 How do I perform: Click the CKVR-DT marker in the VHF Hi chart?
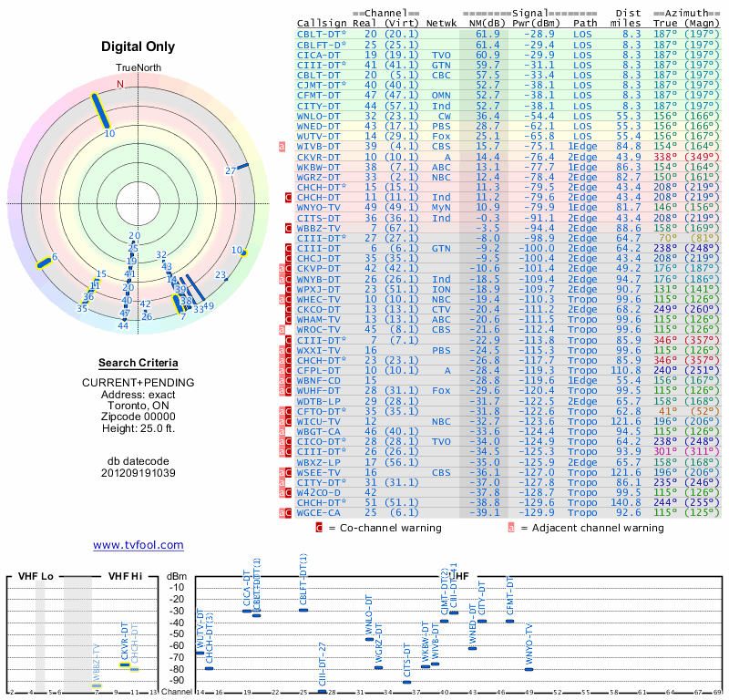125,664
